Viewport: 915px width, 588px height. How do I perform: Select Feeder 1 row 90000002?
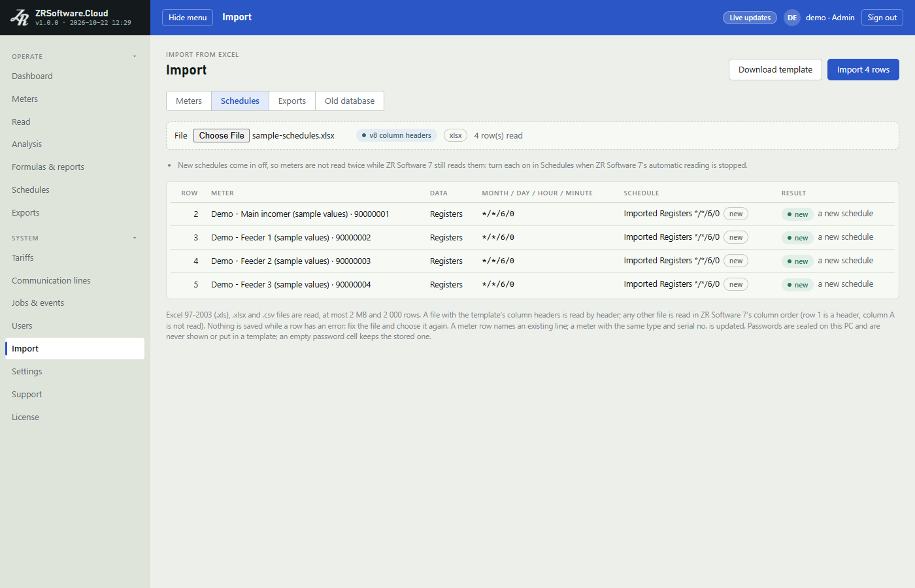coord(533,237)
